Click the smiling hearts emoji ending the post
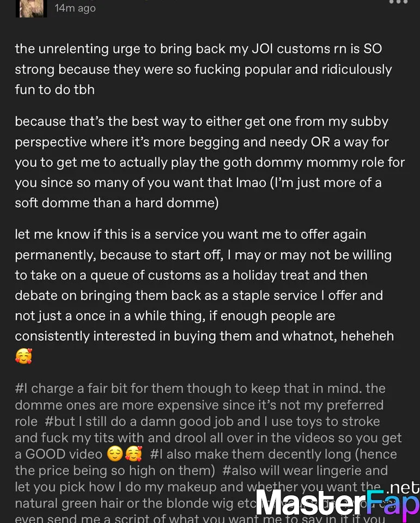The width and height of the screenshot is (420, 523). pos(23,357)
